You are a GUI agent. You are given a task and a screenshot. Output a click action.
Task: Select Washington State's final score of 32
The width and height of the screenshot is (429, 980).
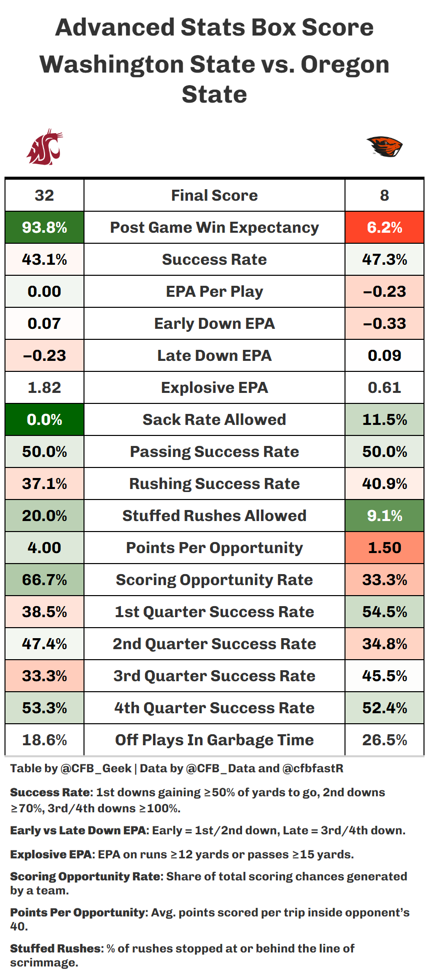coord(44,195)
